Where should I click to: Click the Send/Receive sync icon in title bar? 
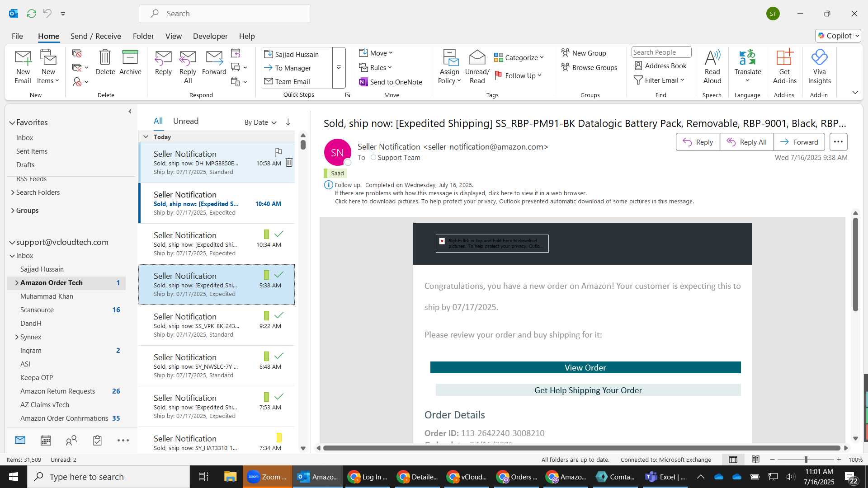point(31,14)
